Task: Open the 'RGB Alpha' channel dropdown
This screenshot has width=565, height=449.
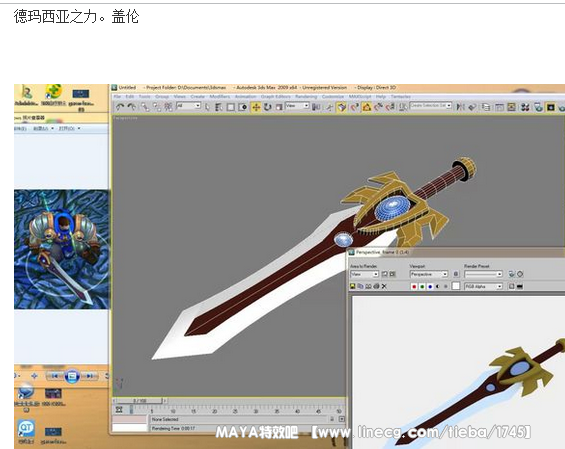Action: (x=483, y=286)
